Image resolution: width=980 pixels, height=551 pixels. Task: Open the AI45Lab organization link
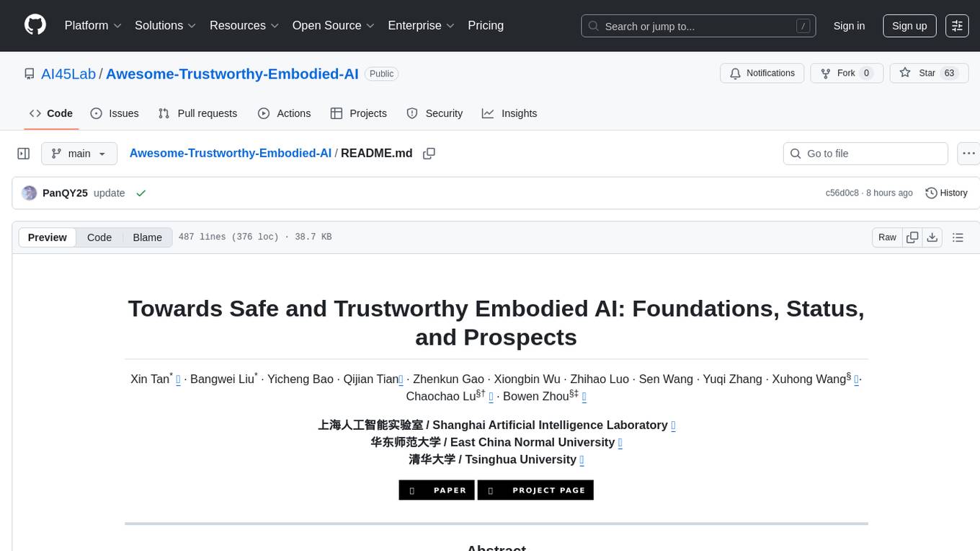coord(68,74)
